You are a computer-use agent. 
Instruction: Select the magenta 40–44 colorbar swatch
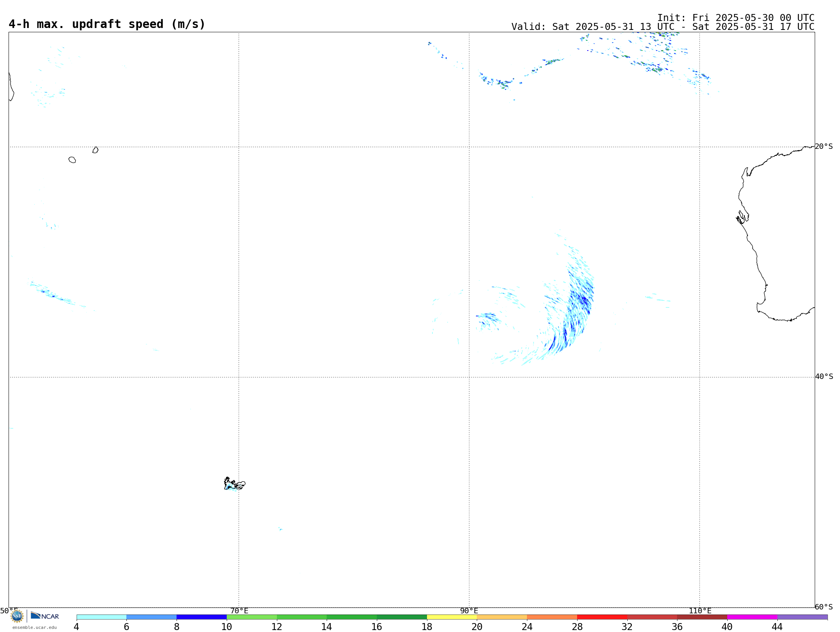[x=752, y=617]
